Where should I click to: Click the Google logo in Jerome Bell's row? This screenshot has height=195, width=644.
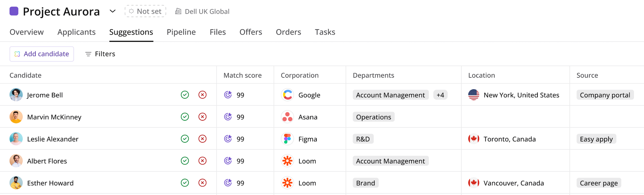[287, 95]
